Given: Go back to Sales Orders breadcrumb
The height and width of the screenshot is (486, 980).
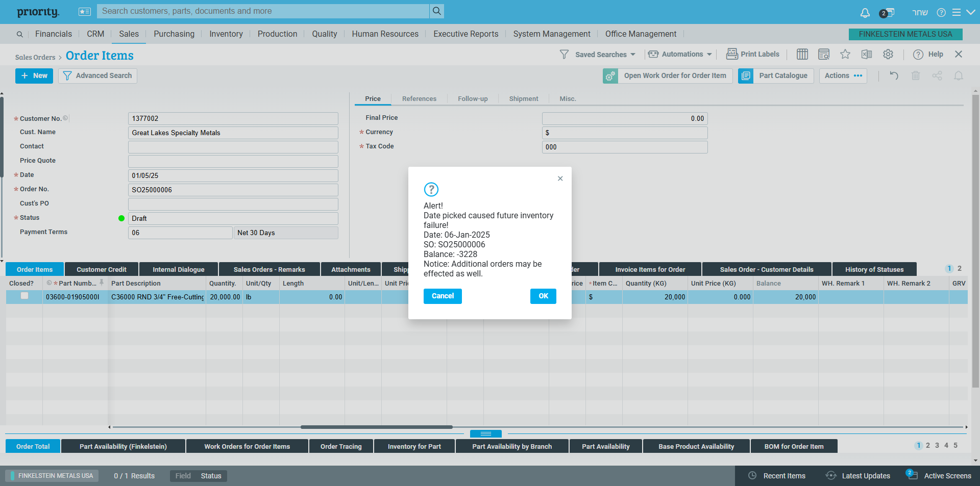Looking at the screenshot, I should pyautogui.click(x=35, y=57).
